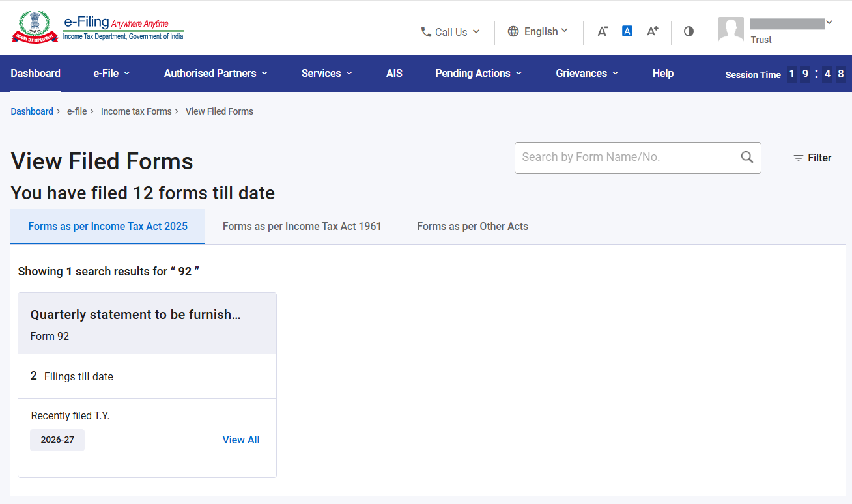
Task: Click the 'Showing 1 search results' text
Action: (109, 272)
